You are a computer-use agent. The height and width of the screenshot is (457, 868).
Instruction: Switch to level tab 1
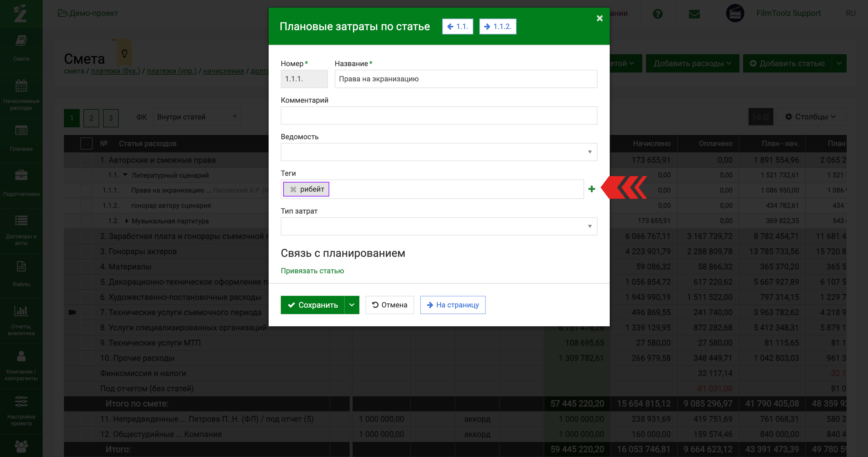pyautogui.click(x=72, y=118)
